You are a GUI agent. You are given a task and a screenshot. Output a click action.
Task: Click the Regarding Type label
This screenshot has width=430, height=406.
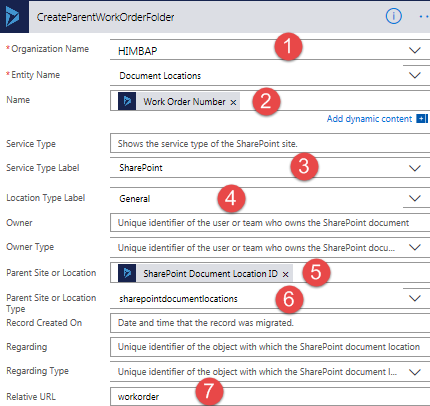coord(37,371)
